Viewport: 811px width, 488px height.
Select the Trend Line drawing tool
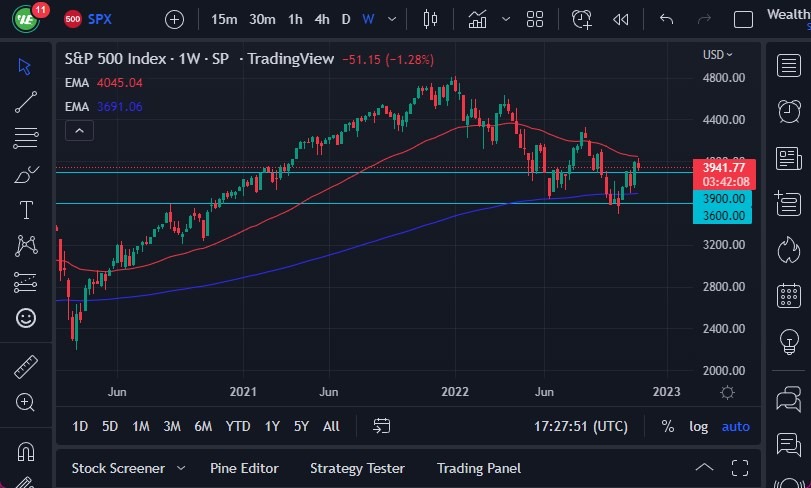[26, 101]
